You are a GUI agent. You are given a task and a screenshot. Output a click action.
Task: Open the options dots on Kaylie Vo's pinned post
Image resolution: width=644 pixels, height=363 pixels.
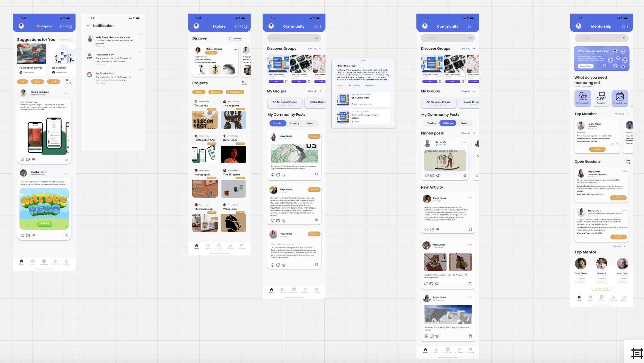click(464, 142)
